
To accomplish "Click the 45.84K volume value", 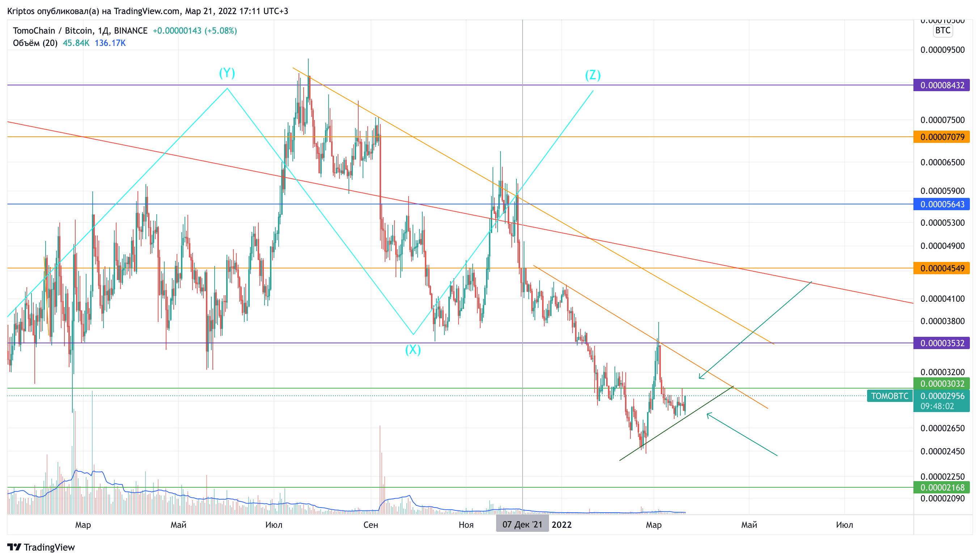I will tap(76, 43).
